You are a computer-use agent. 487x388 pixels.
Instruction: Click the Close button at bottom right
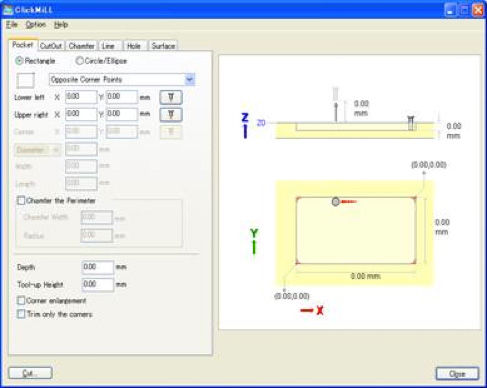(457, 374)
